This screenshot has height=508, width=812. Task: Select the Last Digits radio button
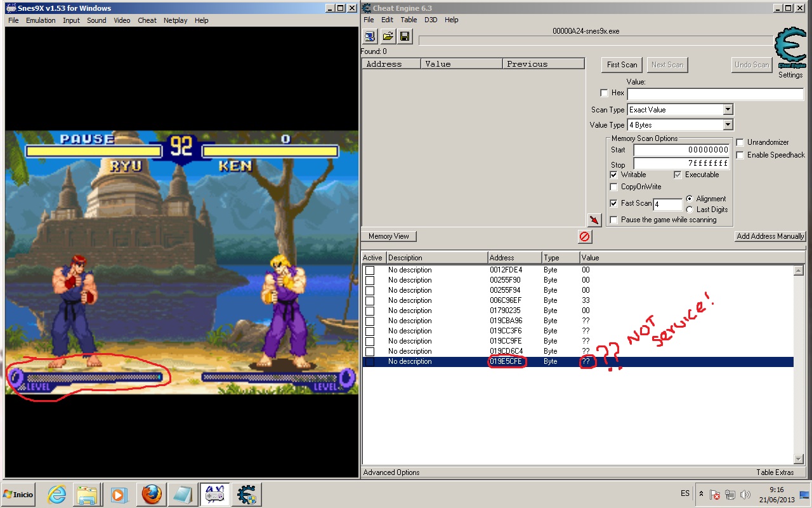pyautogui.click(x=690, y=210)
